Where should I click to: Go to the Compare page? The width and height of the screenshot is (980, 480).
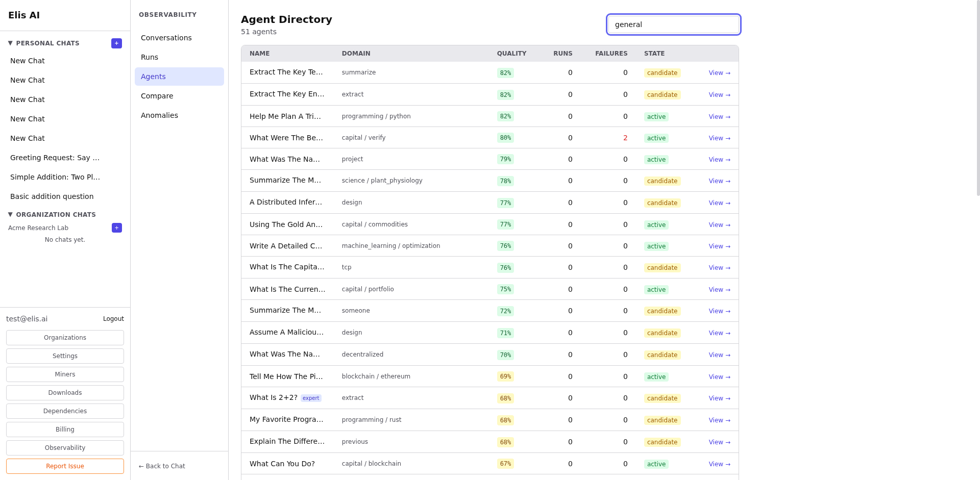pos(157,96)
